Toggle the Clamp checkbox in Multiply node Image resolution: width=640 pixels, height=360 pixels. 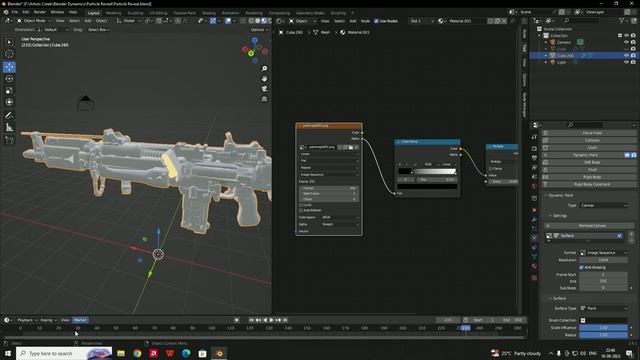tap(491, 169)
